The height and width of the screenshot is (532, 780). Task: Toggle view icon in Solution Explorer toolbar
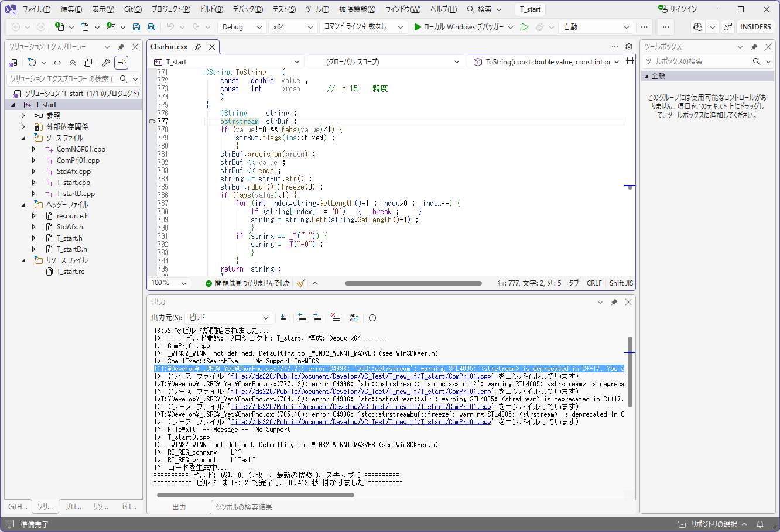point(13,63)
